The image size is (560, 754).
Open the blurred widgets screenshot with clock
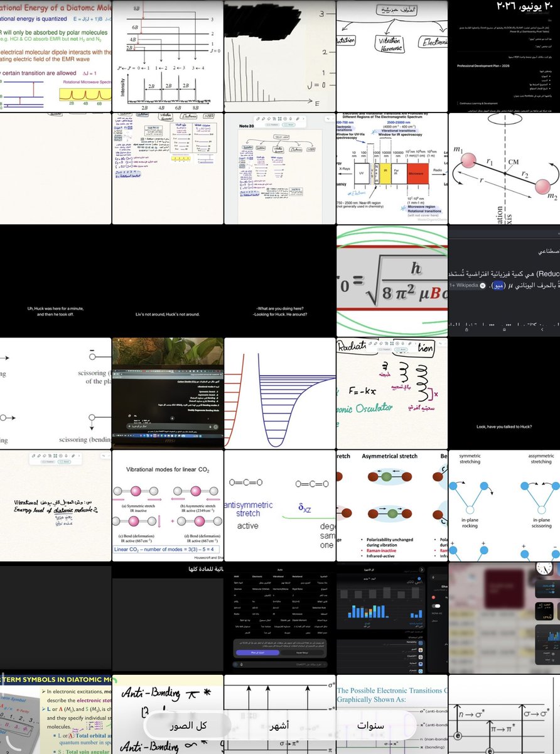coord(504,618)
